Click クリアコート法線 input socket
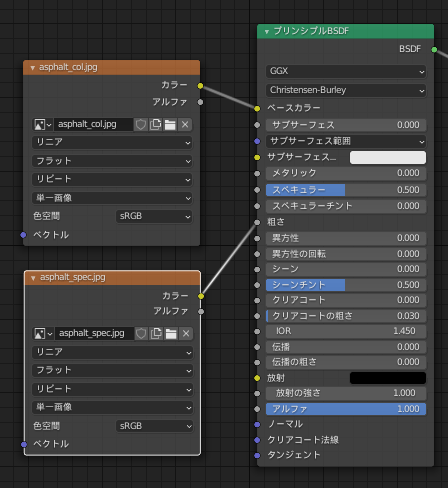Image resolution: width=448 pixels, height=488 pixels. coord(257,440)
